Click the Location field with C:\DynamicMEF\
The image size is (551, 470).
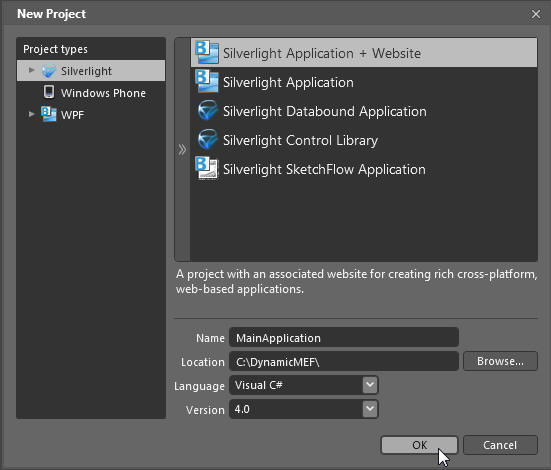pyautogui.click(x=344, y=361)
